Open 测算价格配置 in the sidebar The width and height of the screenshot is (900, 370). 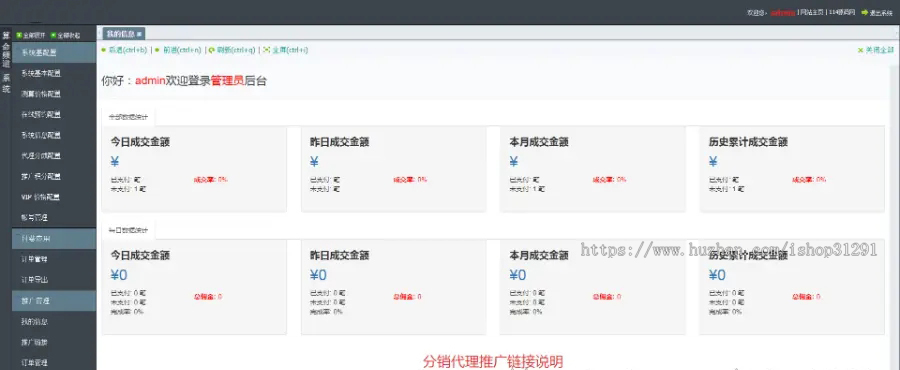41,94
